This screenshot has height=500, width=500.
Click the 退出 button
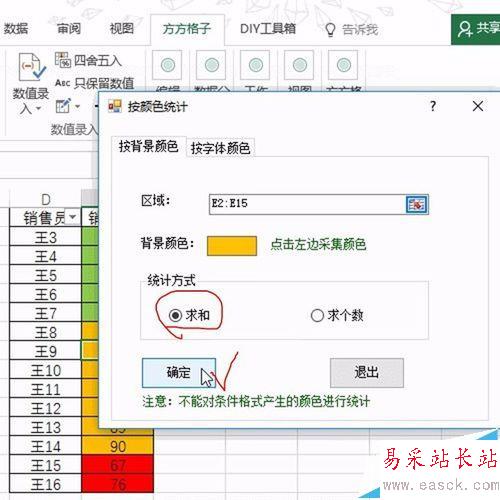367,373
